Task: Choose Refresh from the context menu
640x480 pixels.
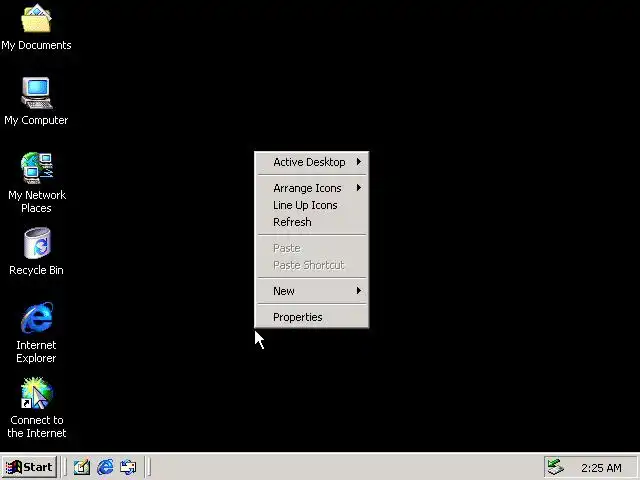Action: click(312, 222)
